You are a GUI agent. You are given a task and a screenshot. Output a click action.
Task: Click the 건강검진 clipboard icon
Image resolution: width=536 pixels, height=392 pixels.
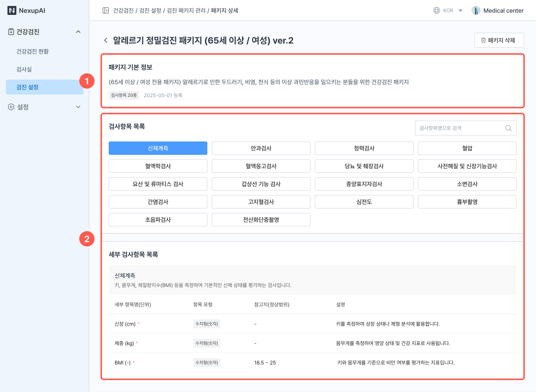tap(11, 32)
